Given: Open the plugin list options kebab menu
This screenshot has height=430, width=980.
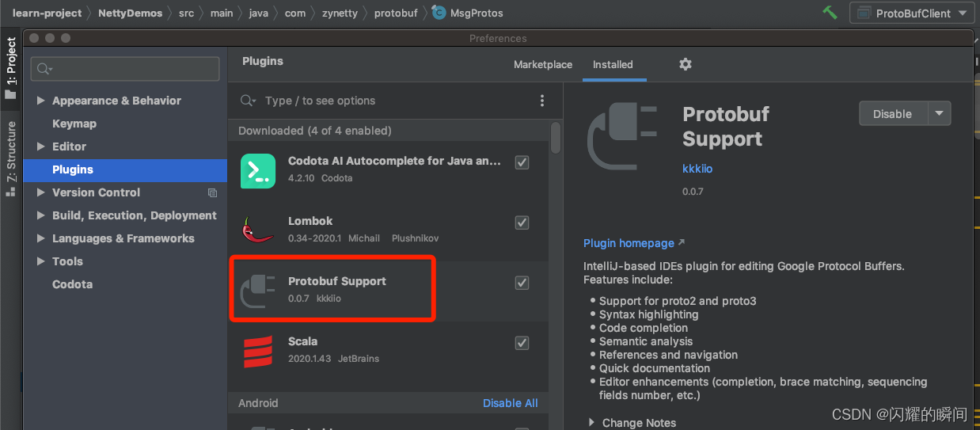Looking at the screenshot, I should (x=542, y=101).
